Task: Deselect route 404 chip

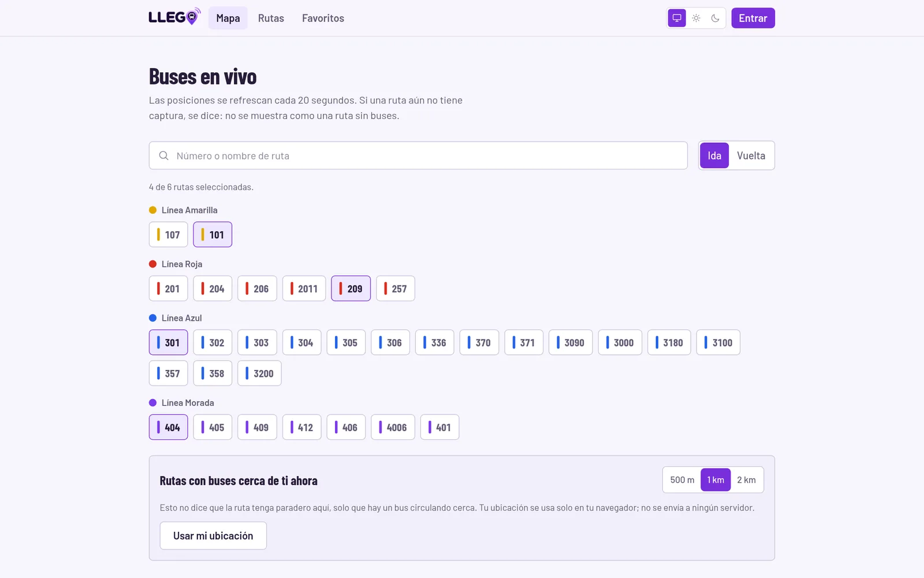Action: [x=168, y=427]
